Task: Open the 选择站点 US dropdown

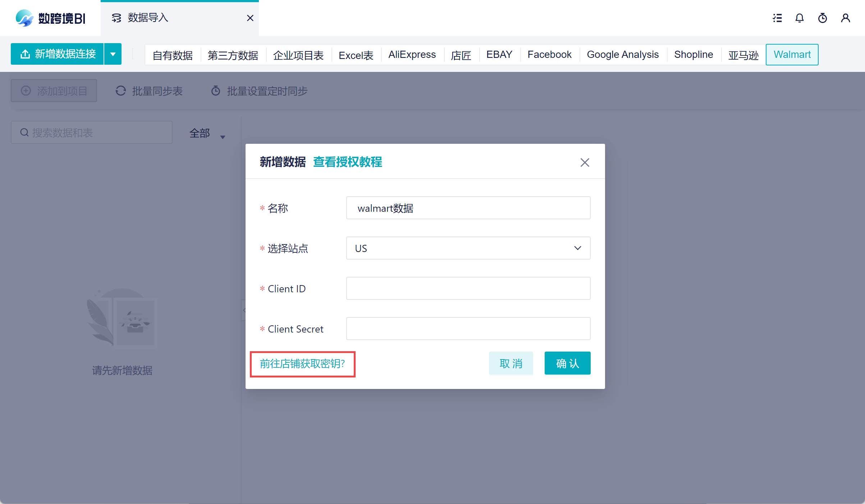Action: click(468, 248)
